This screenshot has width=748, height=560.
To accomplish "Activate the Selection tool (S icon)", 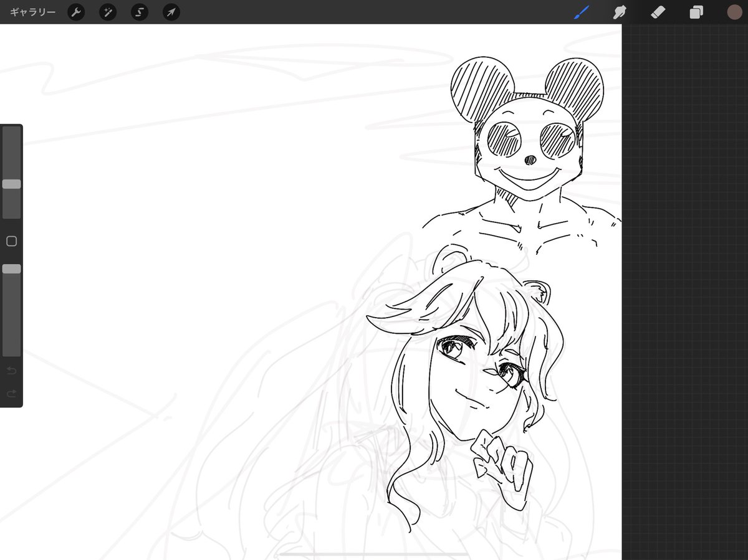I will coord(140,12).
